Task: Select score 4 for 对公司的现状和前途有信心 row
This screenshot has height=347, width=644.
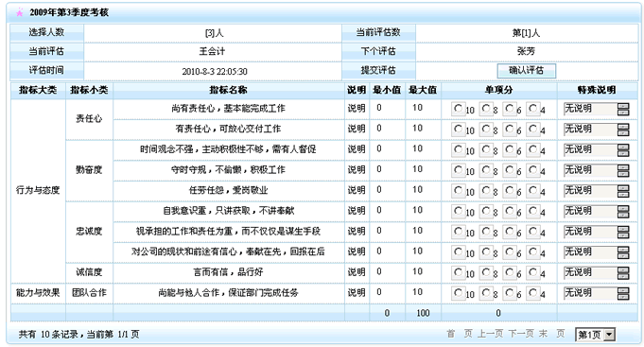Action: coord(532,252)
